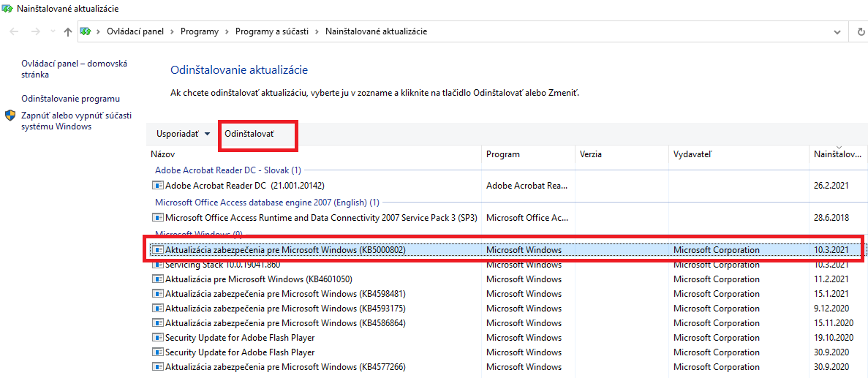Open address bar history dropdown
The height and width of the screenshot is (378, 868).
coord(837,32)
